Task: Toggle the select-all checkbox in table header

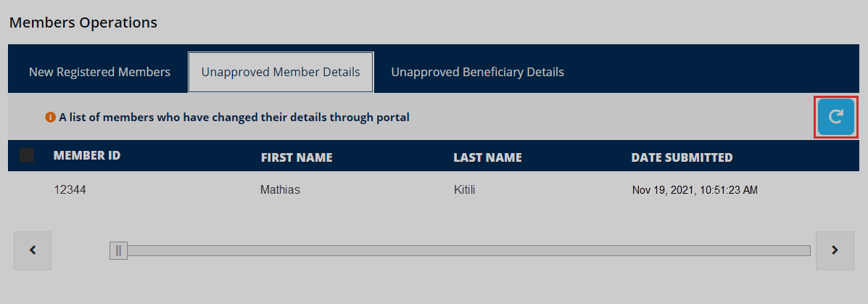Action: (27, 155)
